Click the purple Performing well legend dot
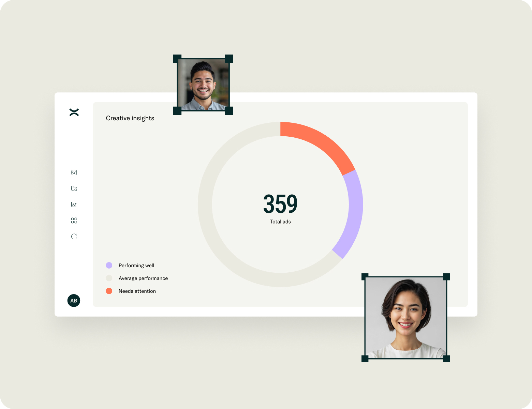The image size is (532, 409). coord(109,266)
